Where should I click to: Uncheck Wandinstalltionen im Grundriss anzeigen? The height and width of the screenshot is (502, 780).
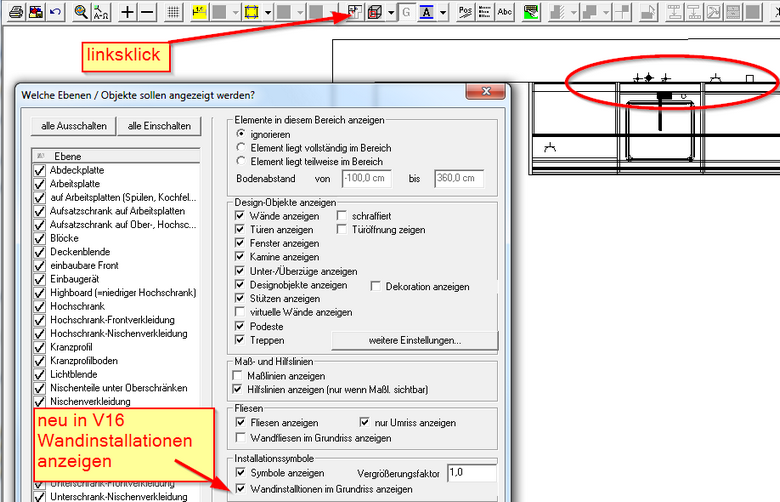coord(239,489)
